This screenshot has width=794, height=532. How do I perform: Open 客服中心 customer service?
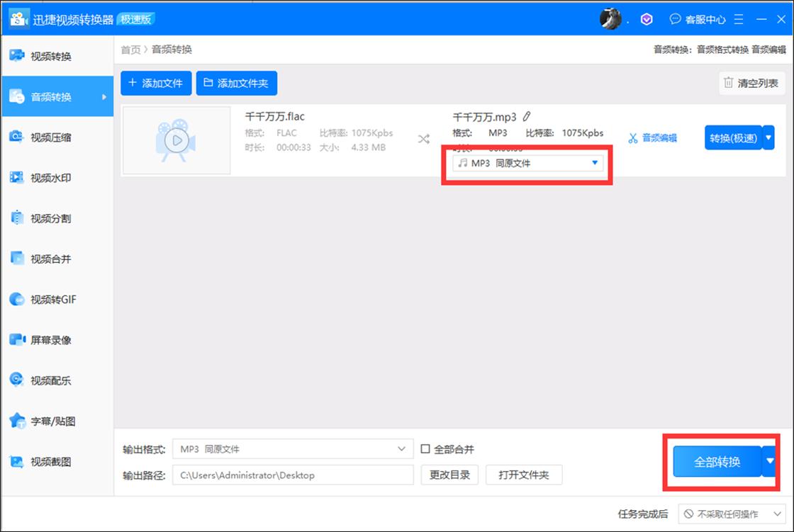pyautogui.click(x=705, y=19)
